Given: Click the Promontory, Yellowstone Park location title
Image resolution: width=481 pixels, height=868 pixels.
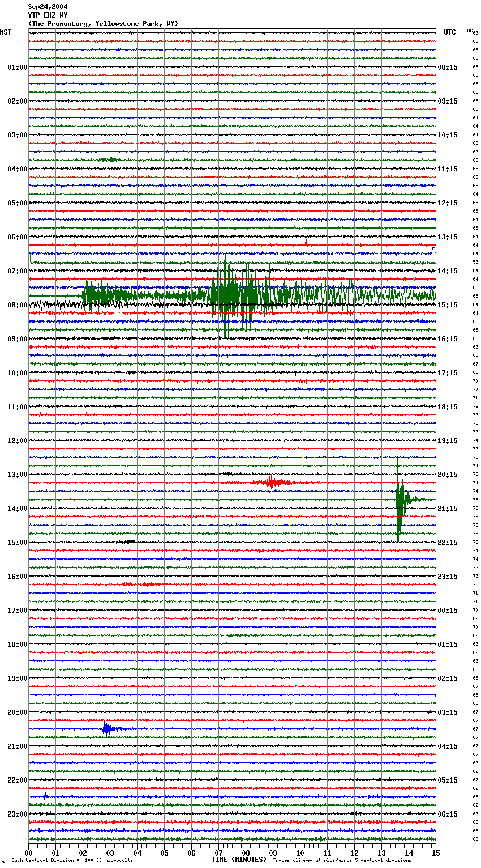Looking at the screenshot, I should (x=104, y=24).
